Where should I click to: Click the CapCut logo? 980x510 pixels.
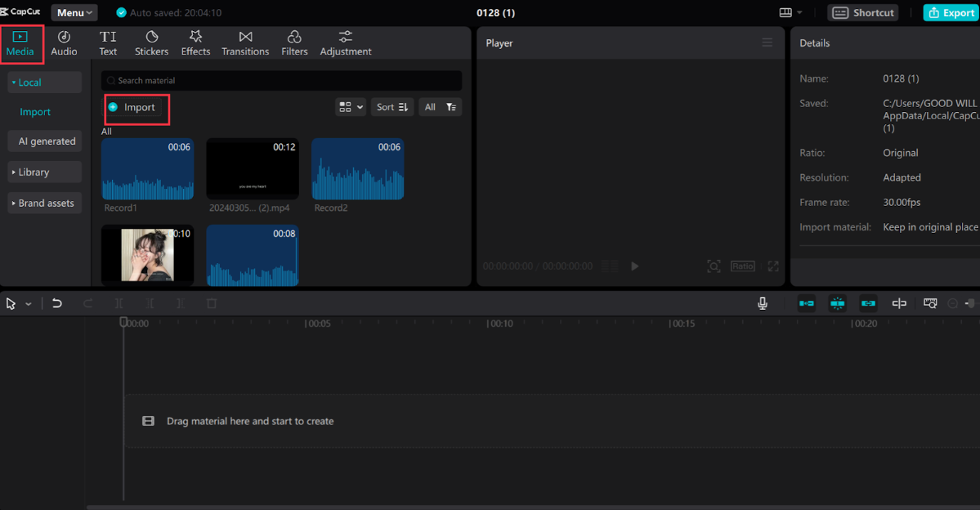pos(20,12)
